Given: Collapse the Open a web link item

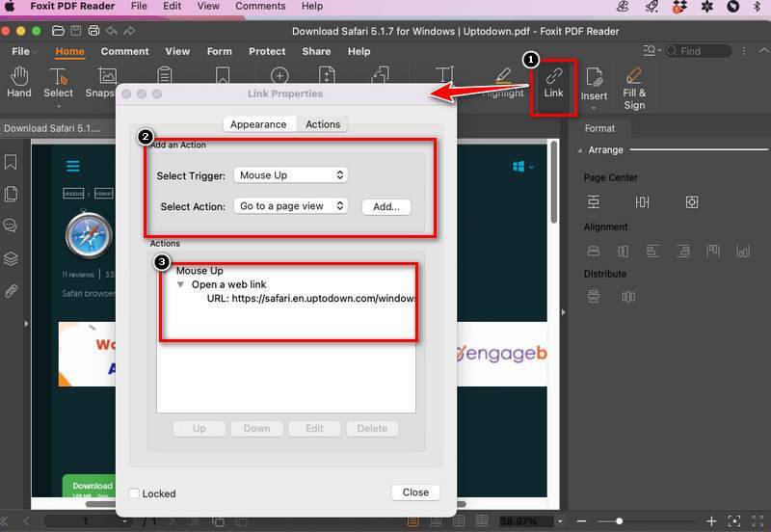Looking at the screenshot, I should click(180, 284).
